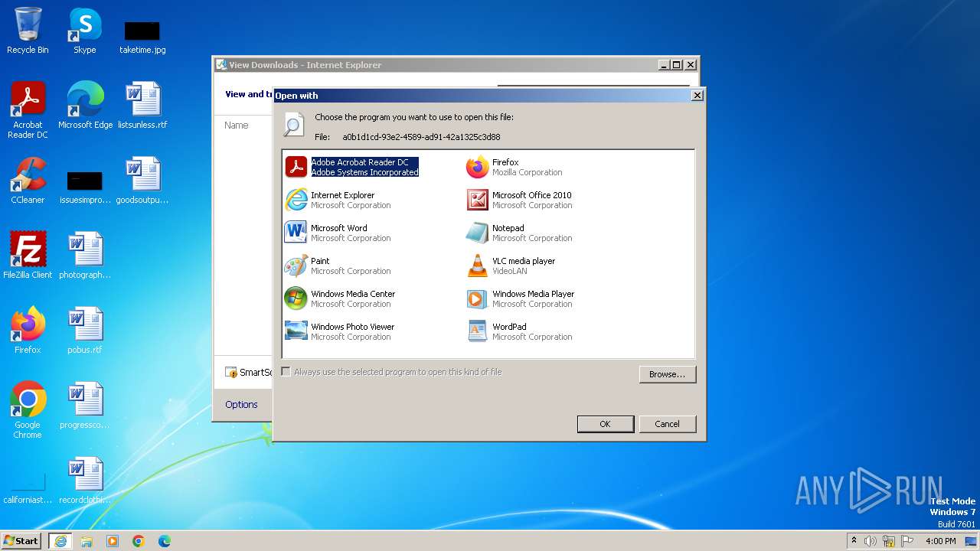Select Firefox desktop shortcut
The width and height of the screenshot is (980, 551).
click(x=28, y=331)
